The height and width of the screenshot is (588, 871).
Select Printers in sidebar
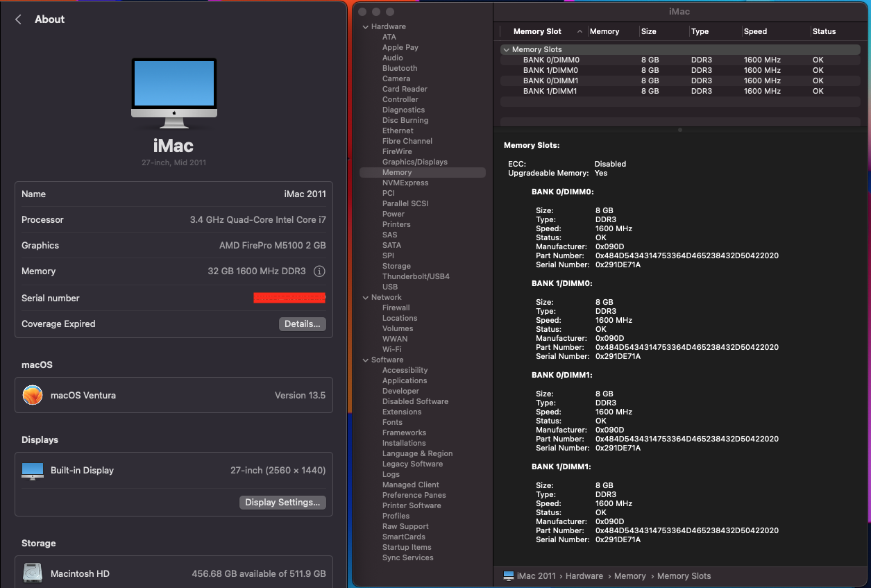(396, 225)
